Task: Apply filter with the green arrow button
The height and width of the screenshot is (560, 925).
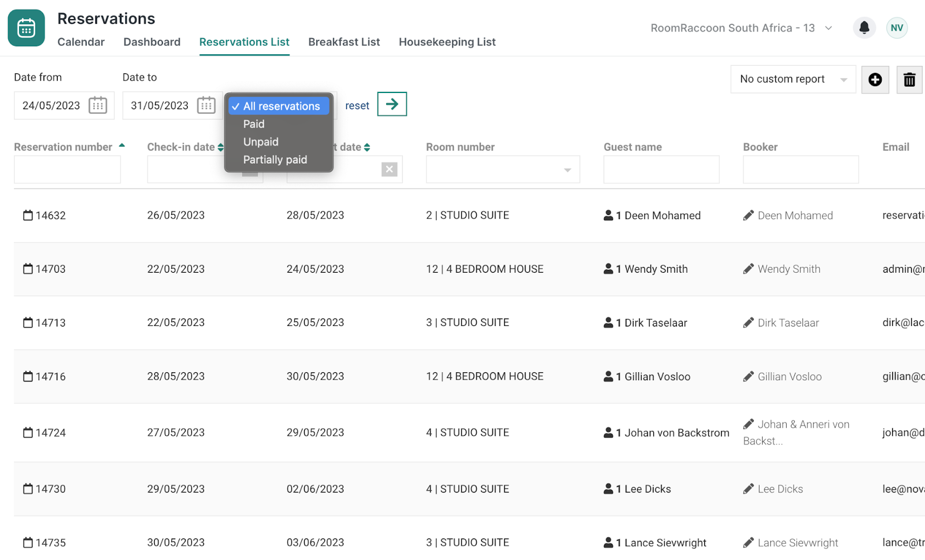Action: tap(392, 104)
